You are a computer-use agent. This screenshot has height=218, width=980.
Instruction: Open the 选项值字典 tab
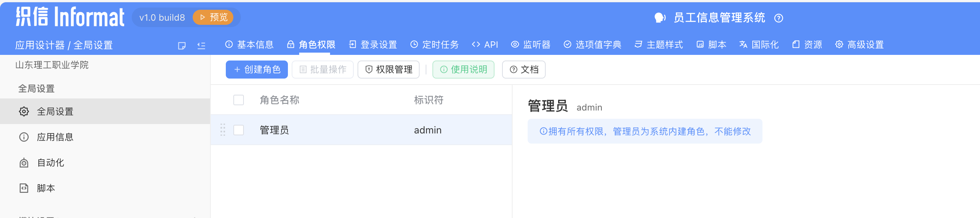(592, 45)
